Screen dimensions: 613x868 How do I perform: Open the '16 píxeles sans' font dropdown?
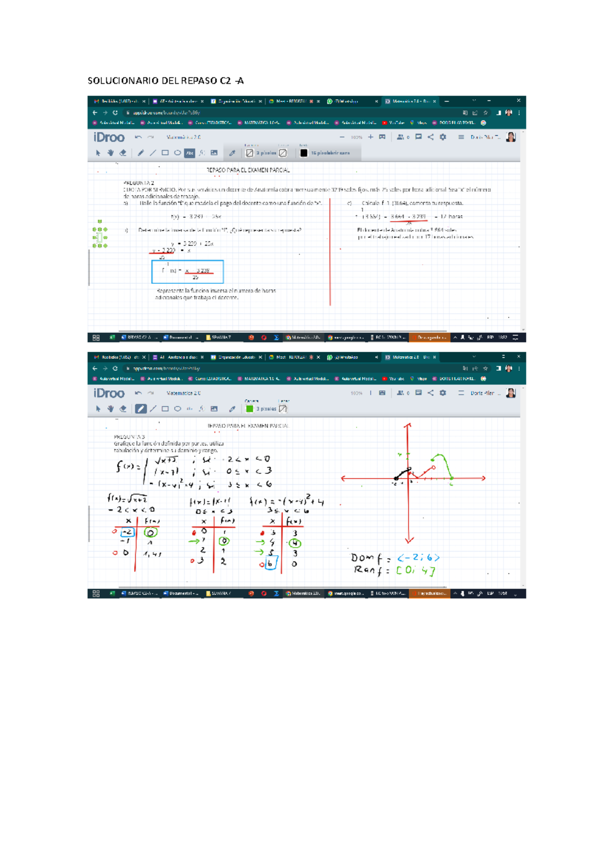pyautogui.click(x=331, y=153)
